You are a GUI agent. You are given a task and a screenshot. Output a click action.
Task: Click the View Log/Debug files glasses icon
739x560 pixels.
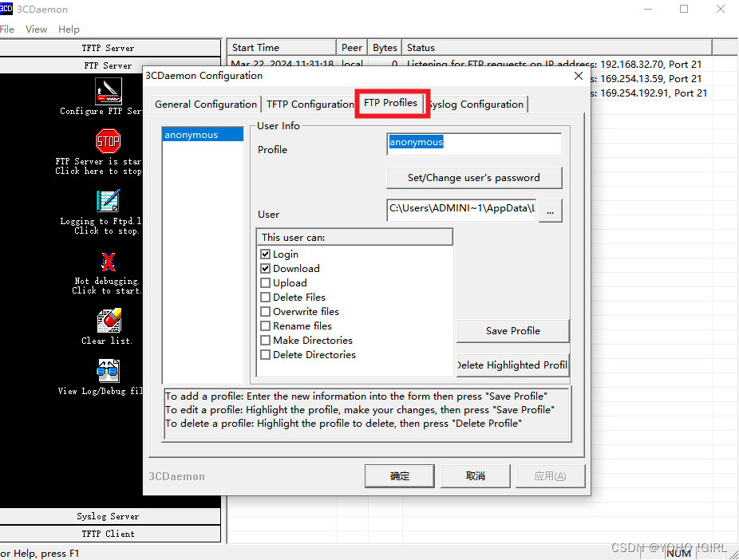click(109, 371)
